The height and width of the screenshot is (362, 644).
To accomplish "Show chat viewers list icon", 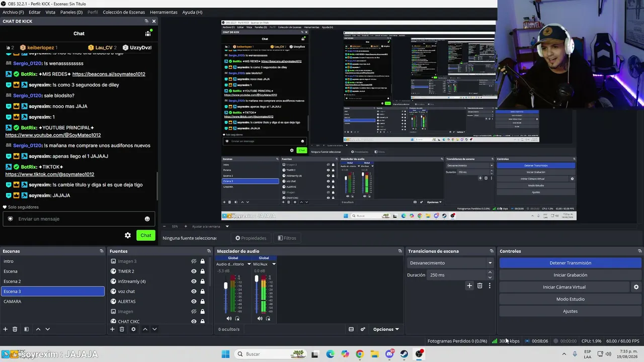I will coord(148,33).
